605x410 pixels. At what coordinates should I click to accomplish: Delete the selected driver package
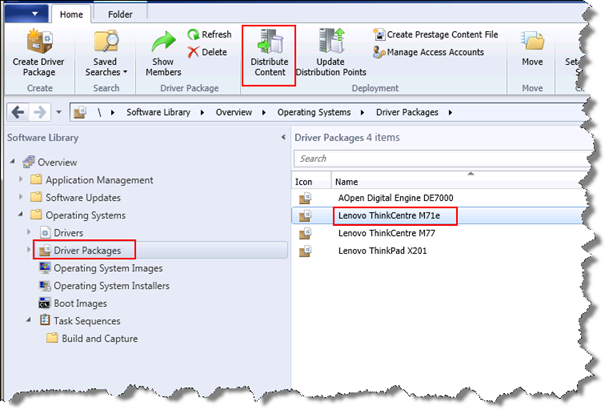[x=207, y=52]
